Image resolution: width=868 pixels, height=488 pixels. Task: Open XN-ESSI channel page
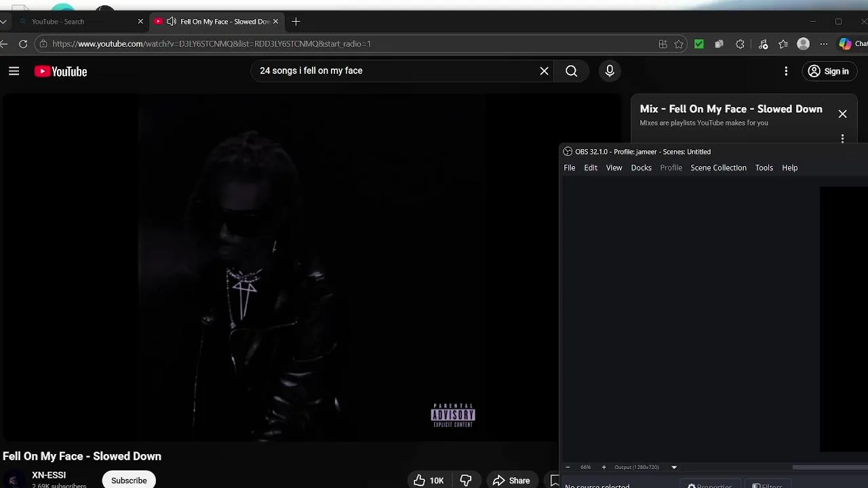[x=49, y=475]
